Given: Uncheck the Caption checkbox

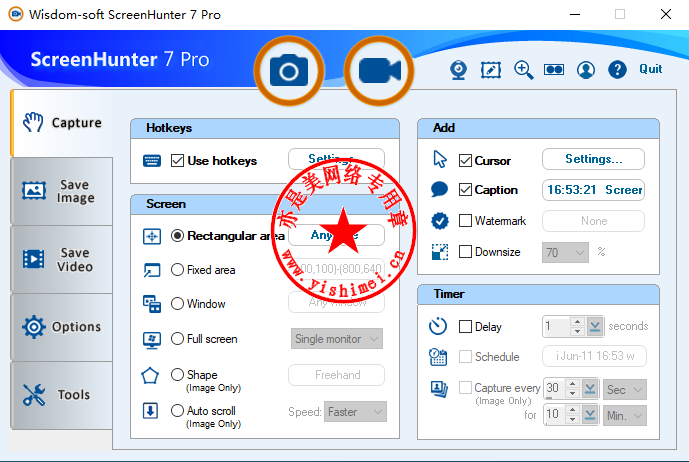Looking at the screenshot, I should click(465, 189).
